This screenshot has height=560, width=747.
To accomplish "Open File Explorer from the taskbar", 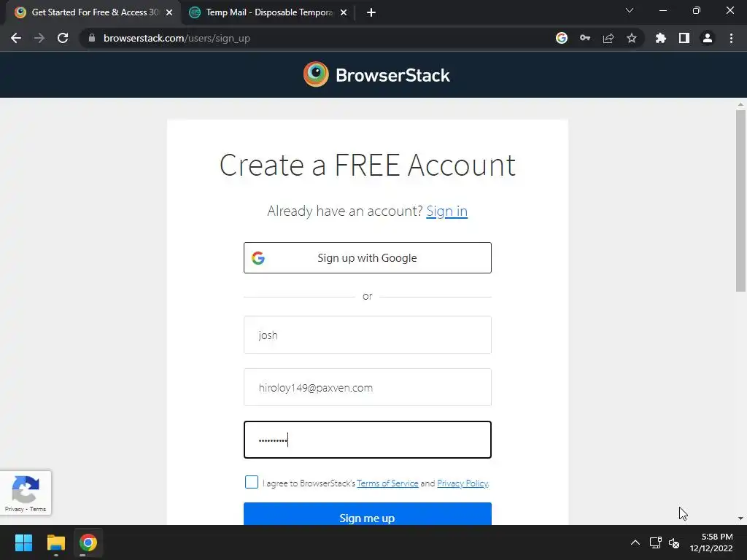I will click(x=55, y=542).
